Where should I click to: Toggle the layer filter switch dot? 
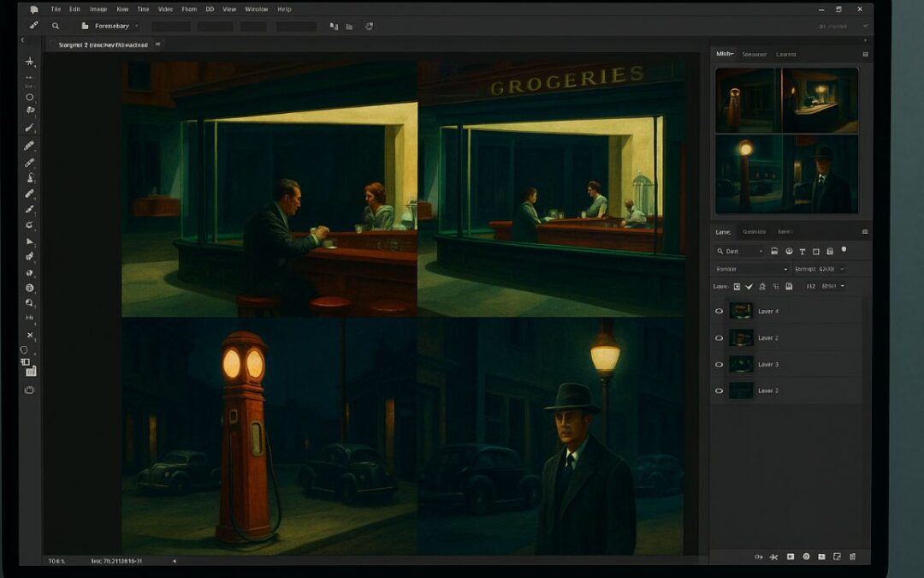point(844,250)
